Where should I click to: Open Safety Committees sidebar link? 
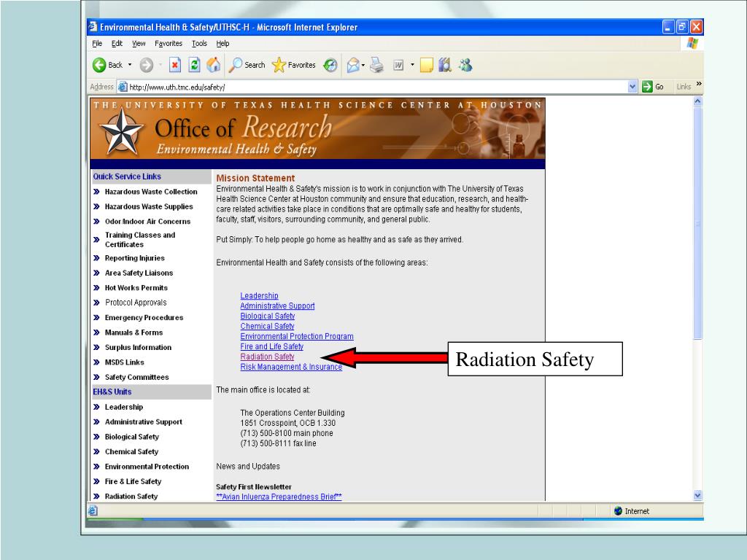coord(136,377)
